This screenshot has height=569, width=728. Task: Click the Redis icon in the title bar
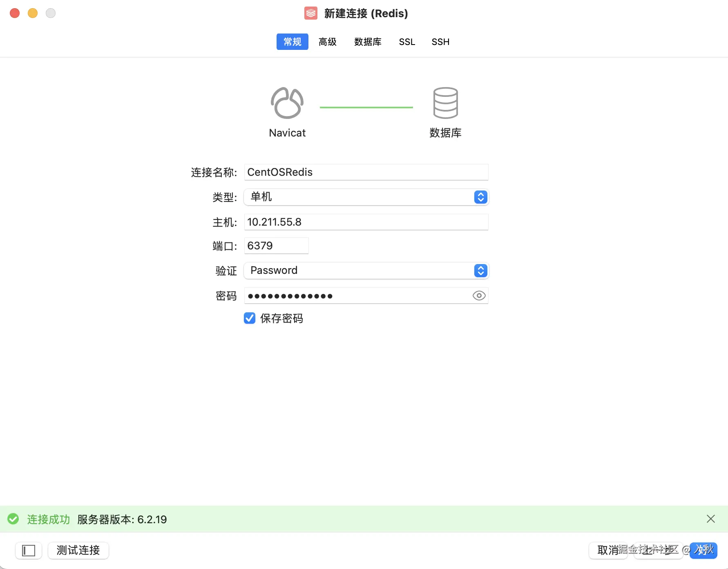(x=311, y=13)
